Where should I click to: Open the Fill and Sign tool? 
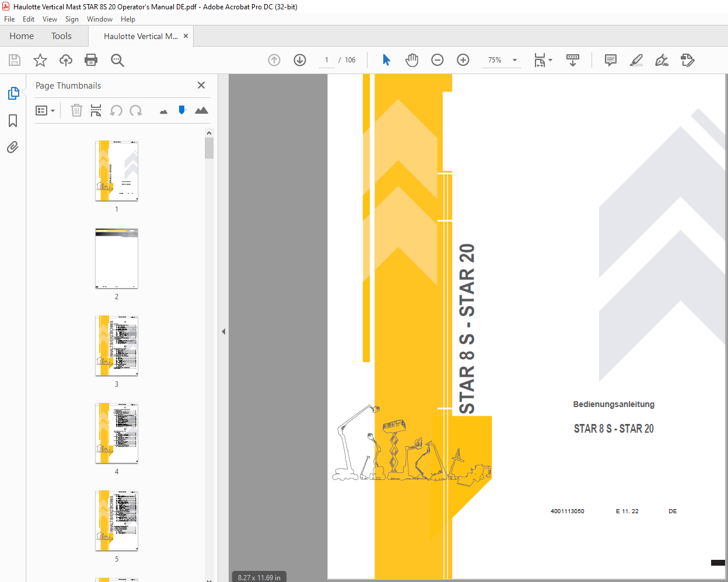pos(661,60)
